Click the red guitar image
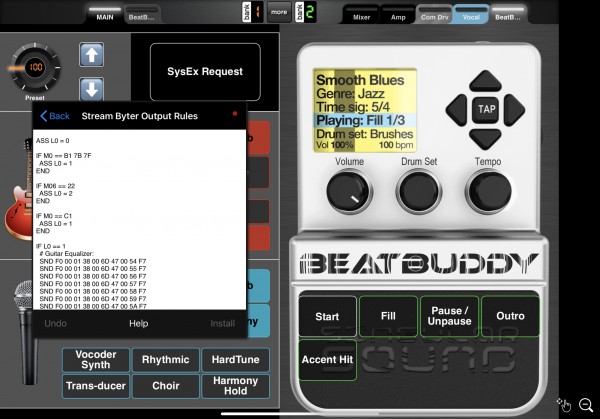 pos(18,191)
